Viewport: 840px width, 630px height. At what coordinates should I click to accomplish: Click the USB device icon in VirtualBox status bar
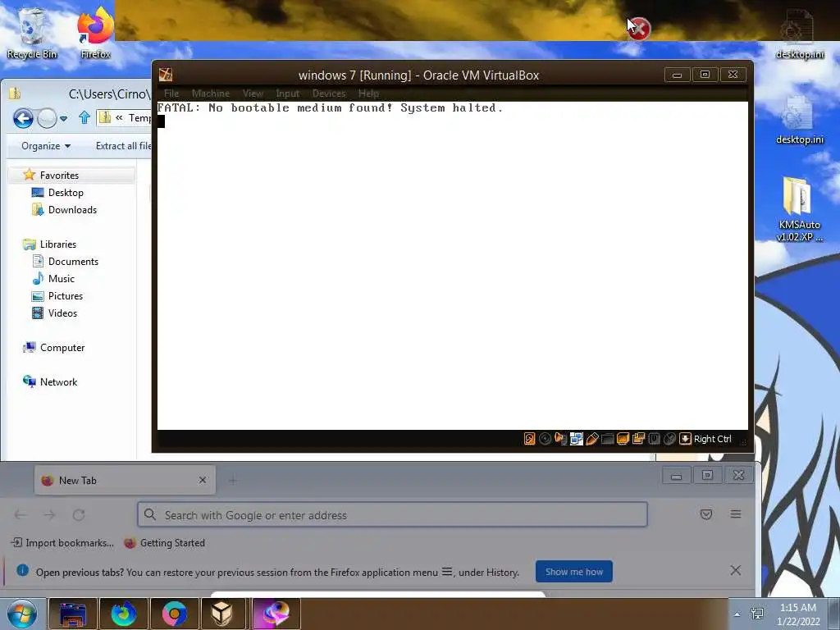pyautogui.click(x=591, y=439)
